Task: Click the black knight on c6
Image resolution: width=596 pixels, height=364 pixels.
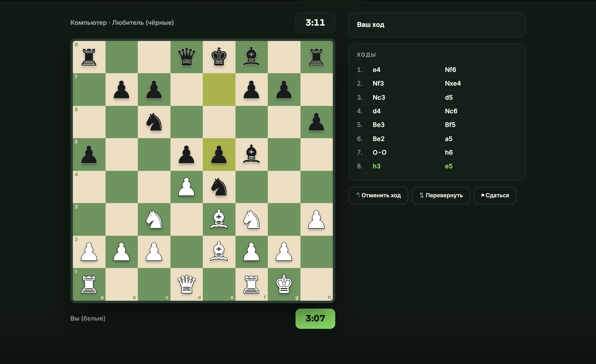Action: (x=154, y=122)
